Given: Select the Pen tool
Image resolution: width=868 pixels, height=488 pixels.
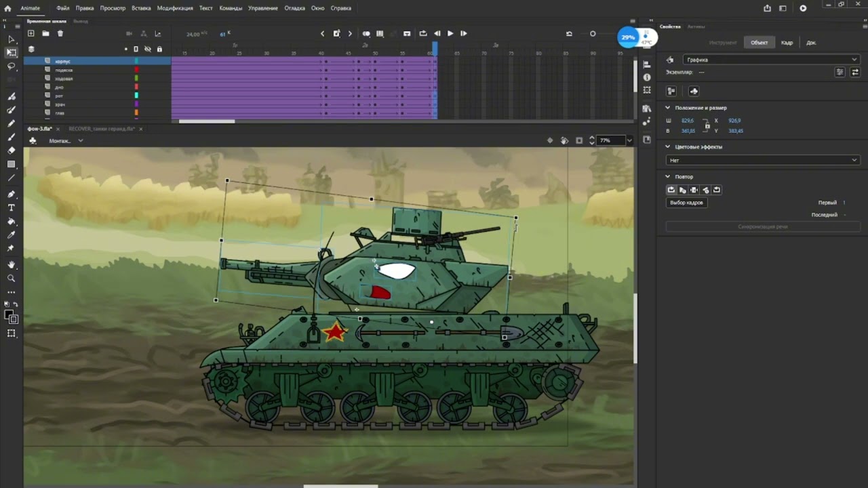Looking at the screenshot, I should pos(12,194).
